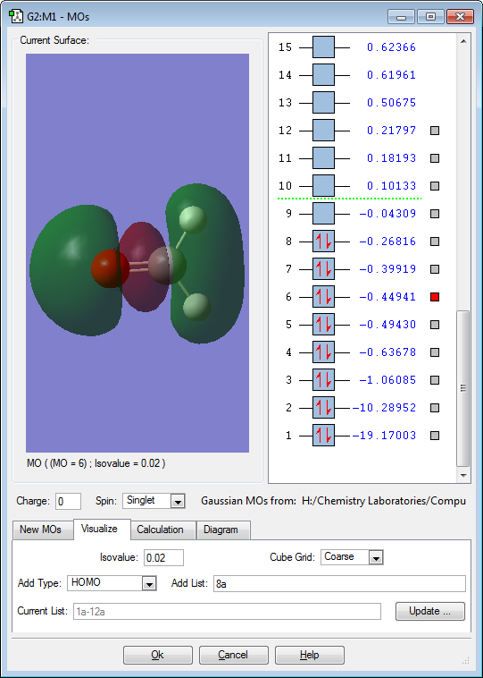Open the Cube Grid Coarse dropdown
This screenshot has height=678, width=483.
(x=376, y=557)
